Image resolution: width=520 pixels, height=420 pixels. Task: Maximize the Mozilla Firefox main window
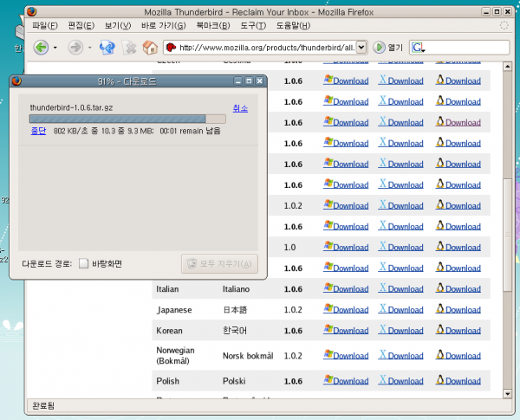497,12
